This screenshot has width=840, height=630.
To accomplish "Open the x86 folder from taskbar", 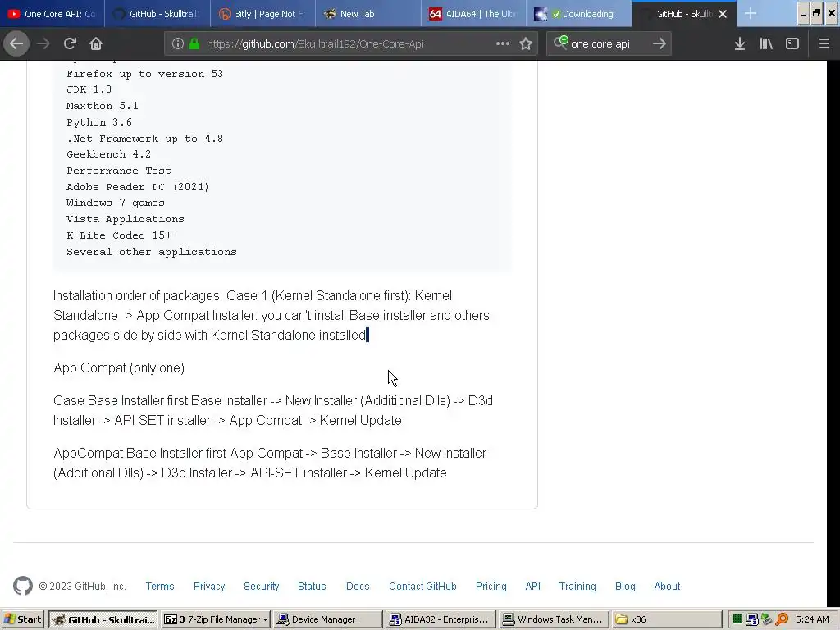I will pos(665,619).
